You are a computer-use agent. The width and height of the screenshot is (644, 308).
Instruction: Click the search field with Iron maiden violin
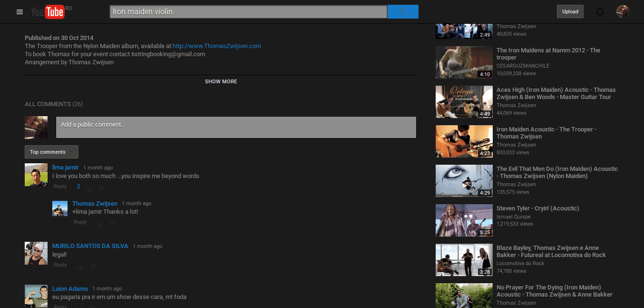pyautogui.click(x=248, y=12)
